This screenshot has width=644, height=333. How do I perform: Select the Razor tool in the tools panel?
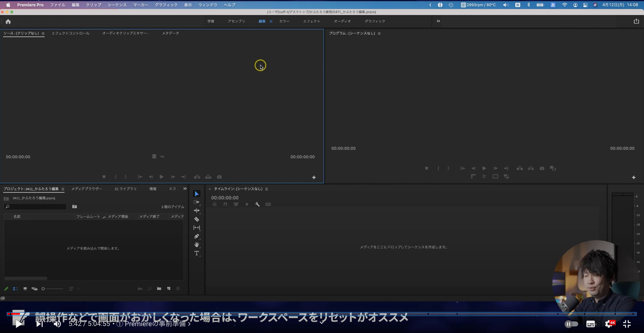(x=196, y=219)
